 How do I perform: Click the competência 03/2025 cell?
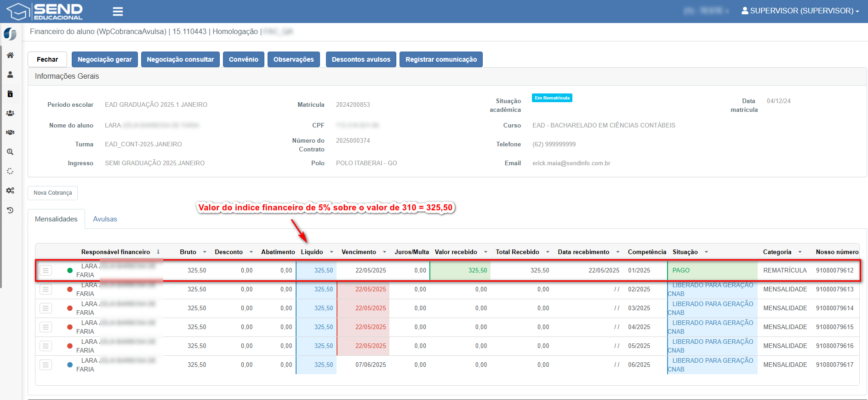[639, 308]
